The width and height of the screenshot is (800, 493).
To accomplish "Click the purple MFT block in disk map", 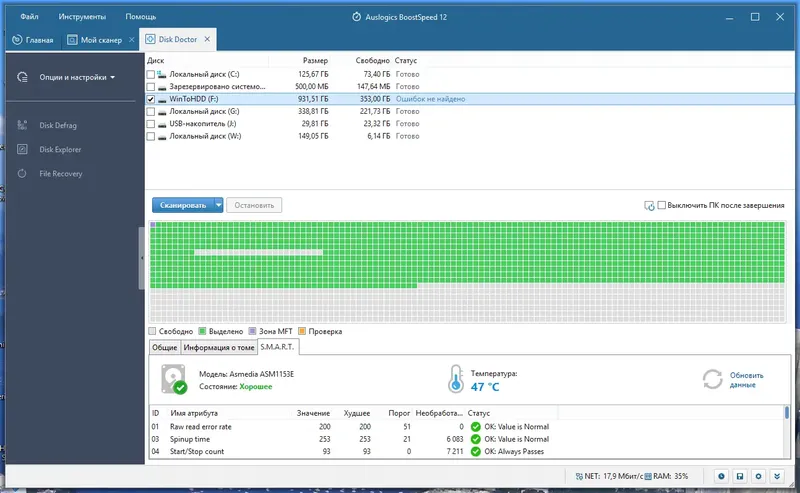I will point(153,225).
